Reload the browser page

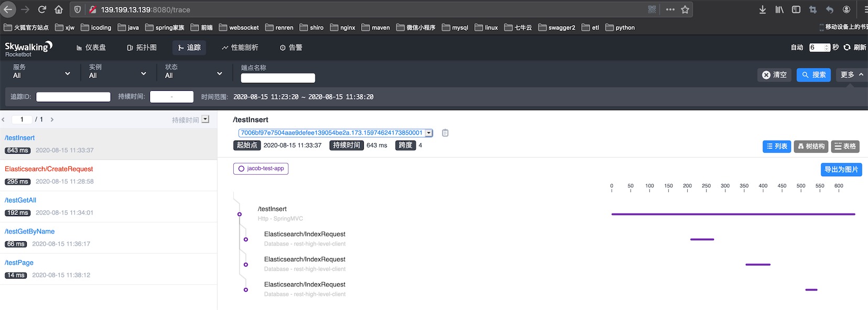42,9
